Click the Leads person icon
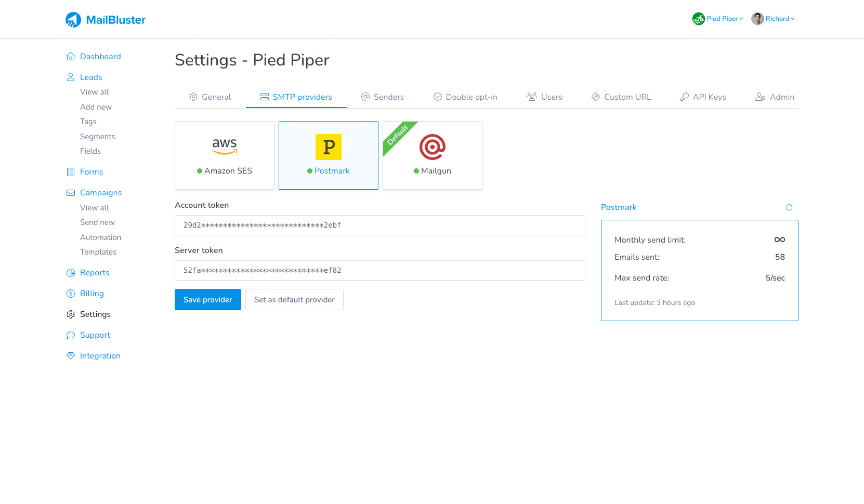864x504 pixels. 71,77
